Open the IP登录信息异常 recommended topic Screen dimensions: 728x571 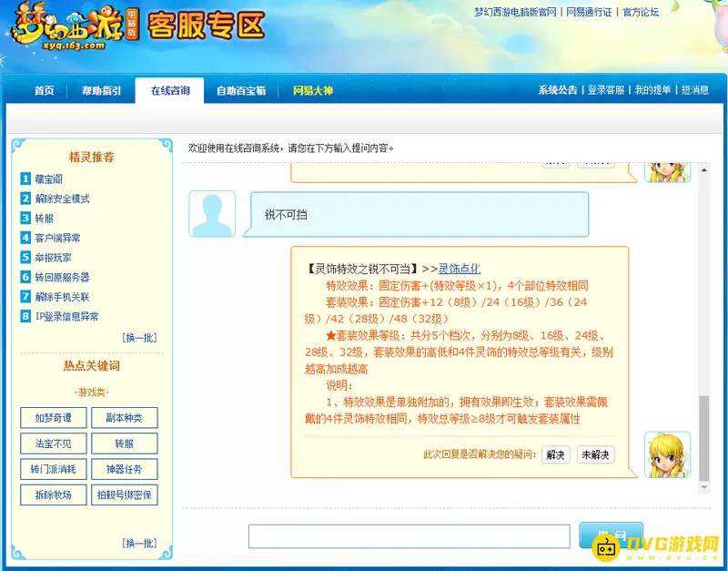point(66,317)
